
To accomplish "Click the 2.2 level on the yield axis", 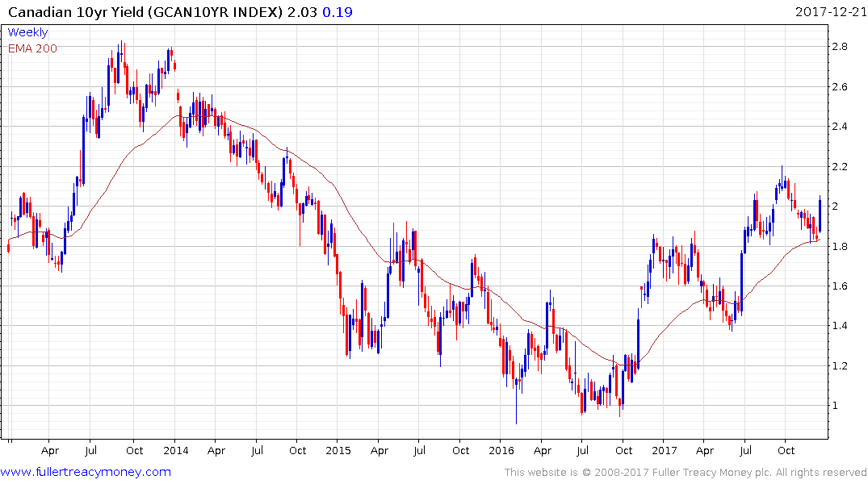I will coord(840,167).
